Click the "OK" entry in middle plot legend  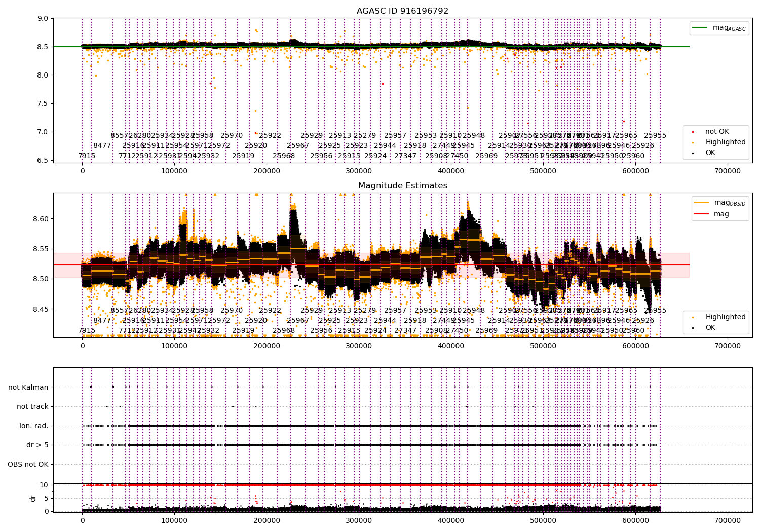click(x=710, y=328)
